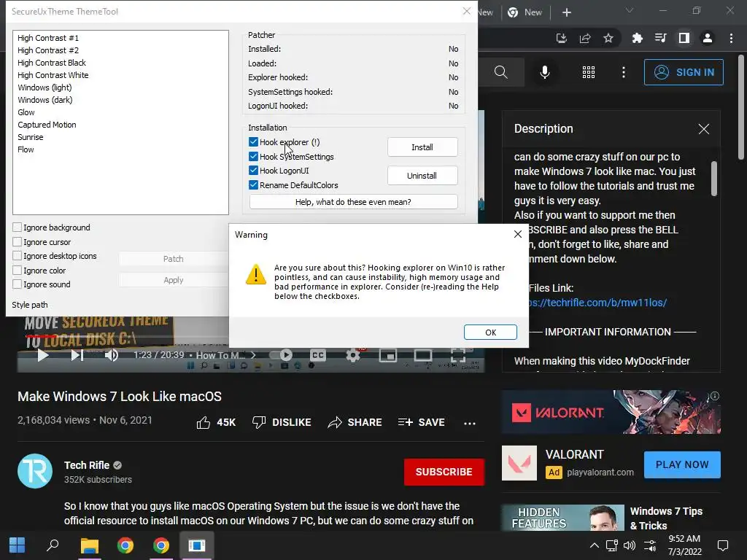This screenshot has width=747, height=560.
Task: Click the YouTube search magnifier icon
Action: click(x=500, y=72)
